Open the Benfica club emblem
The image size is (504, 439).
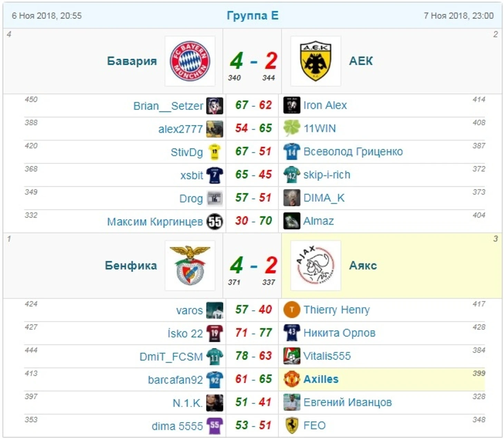pos(190,265)
